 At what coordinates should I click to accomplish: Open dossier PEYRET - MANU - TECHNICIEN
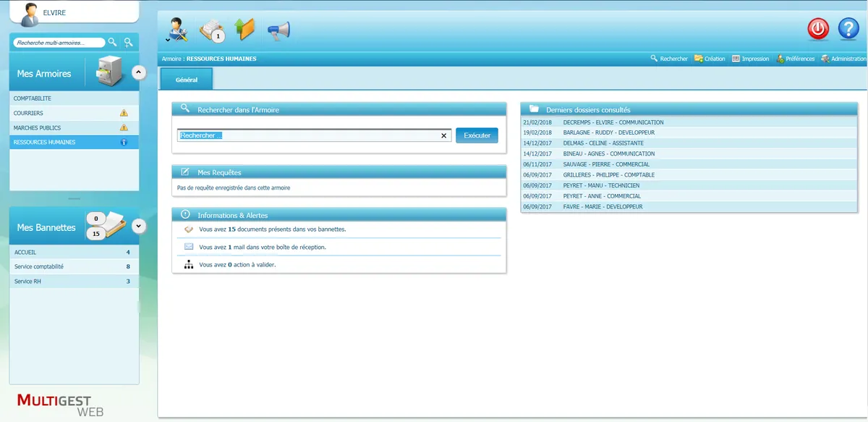(x=689, y=185)
